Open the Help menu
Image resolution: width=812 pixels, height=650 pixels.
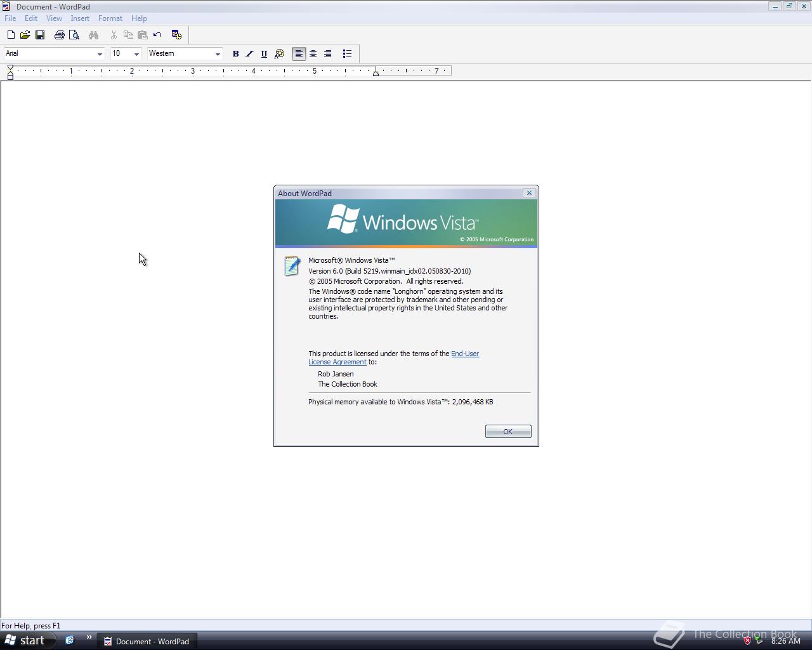point(139,18)
